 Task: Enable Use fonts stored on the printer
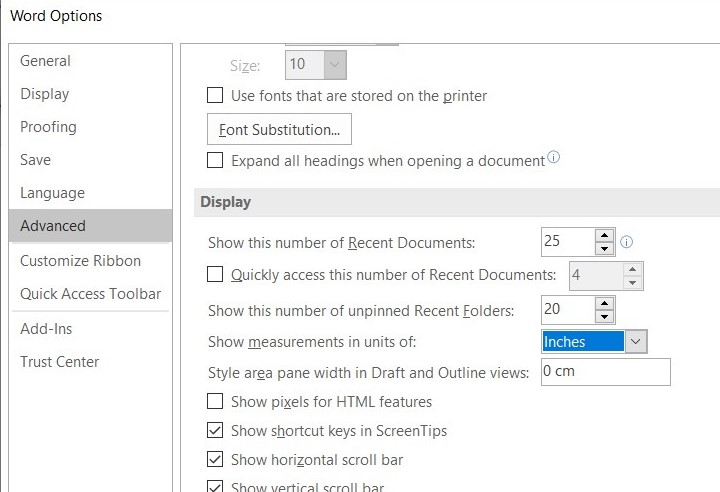215,96
